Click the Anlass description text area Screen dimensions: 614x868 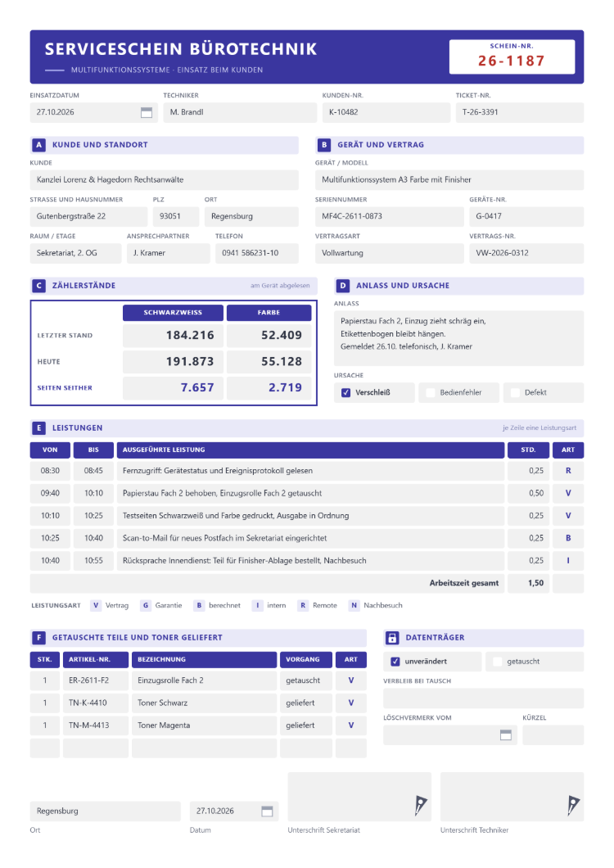[x=458, y=338]
